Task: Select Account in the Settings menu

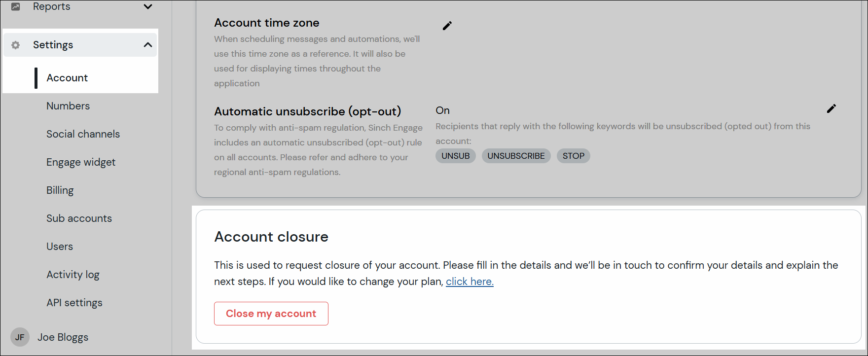Action: pos(67,77)
